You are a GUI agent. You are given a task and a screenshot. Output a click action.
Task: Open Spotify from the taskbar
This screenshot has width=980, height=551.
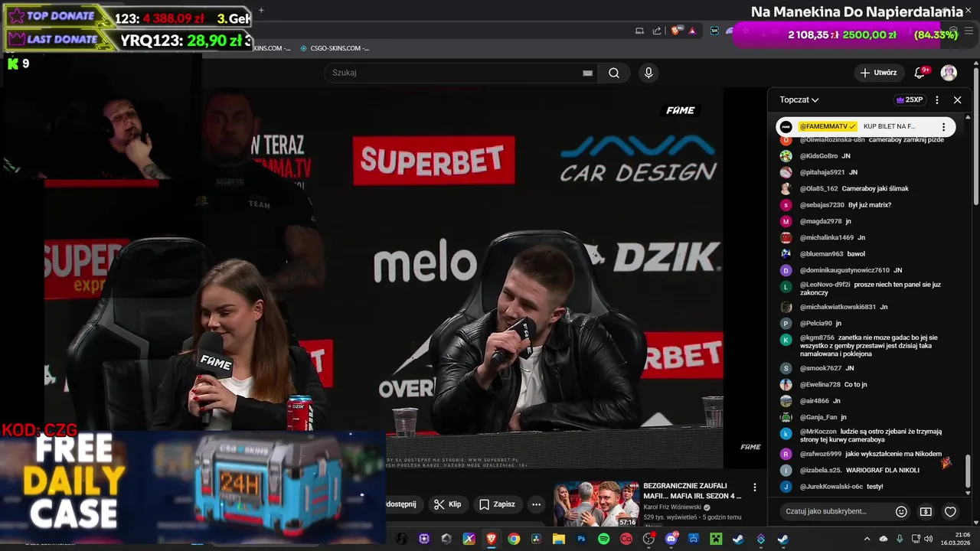[604, 539]
